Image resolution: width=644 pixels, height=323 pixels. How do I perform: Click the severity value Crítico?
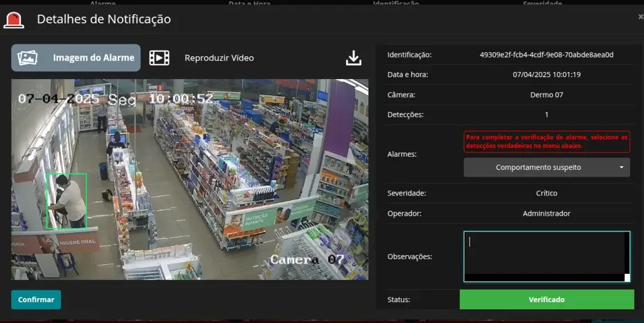tap(546, 193)
